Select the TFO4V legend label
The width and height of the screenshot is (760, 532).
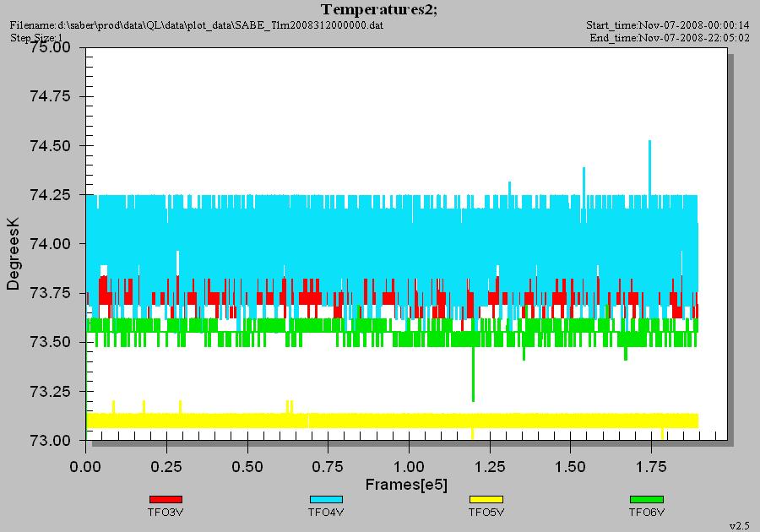pyautogui.click(x=326, y=512)
